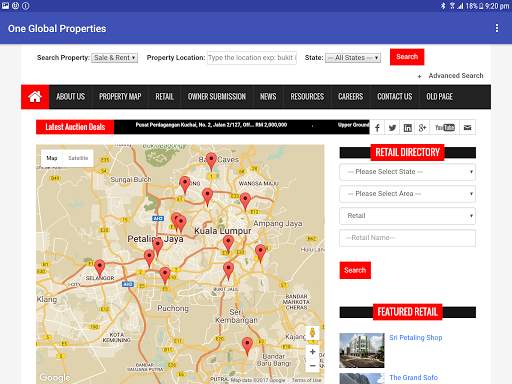
Task: Expand the Retail type dropdown
Action: pyautogui.click(x=407, y=216)
